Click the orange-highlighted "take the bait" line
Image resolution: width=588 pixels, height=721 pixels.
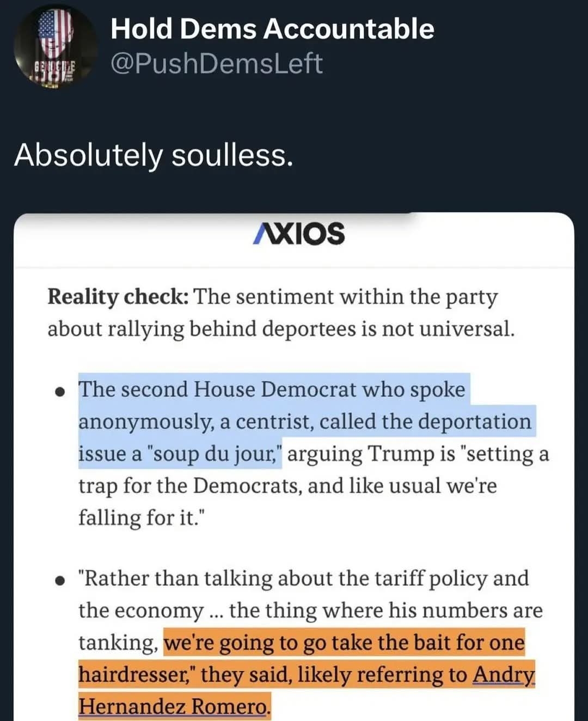(x=344, y=643)
